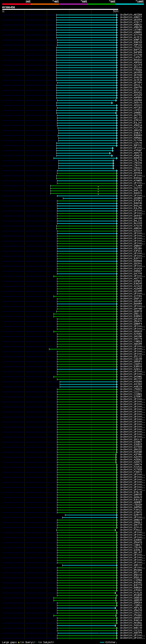Select the hit label UniRef100_Q08G39
This screenshot has width=146, height=644.
[131, 77]
